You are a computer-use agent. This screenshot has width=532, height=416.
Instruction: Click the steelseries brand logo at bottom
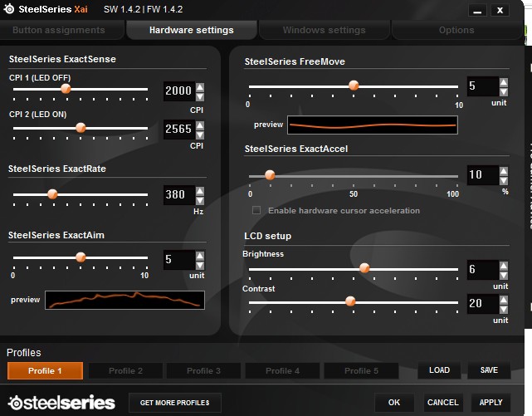61,403
